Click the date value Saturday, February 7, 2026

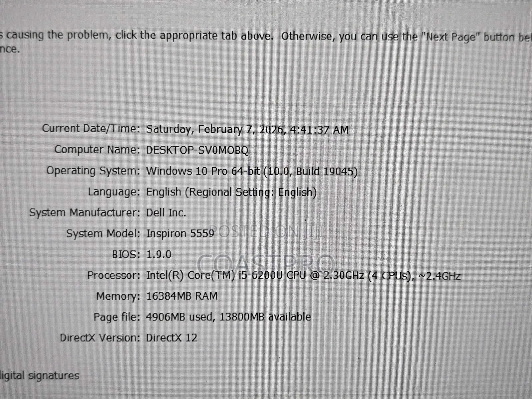click(247, 129)
